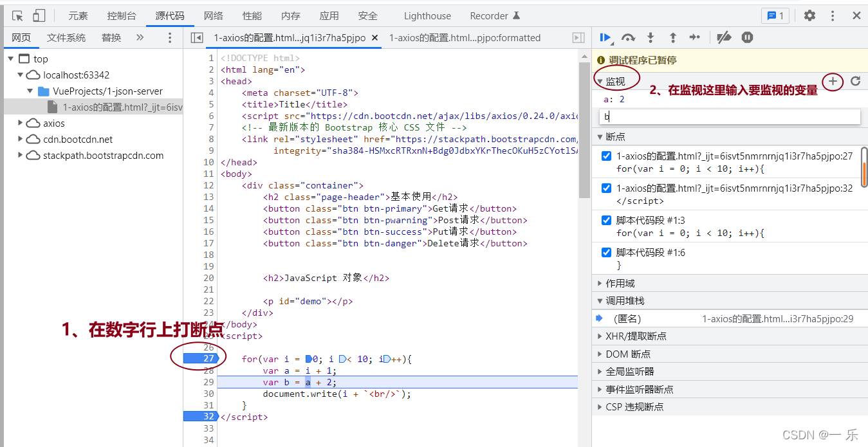Screen dimensions: 868x447
Task: Open the 网络 tab
Action: [213, 16]
